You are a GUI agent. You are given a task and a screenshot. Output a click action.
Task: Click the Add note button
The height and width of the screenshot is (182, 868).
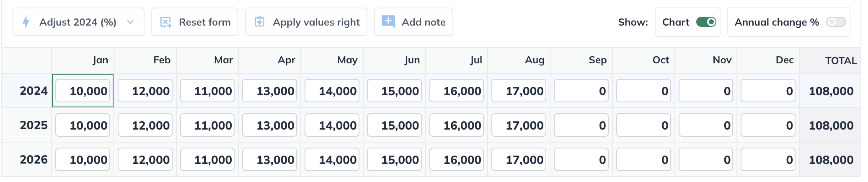[413, 22]
